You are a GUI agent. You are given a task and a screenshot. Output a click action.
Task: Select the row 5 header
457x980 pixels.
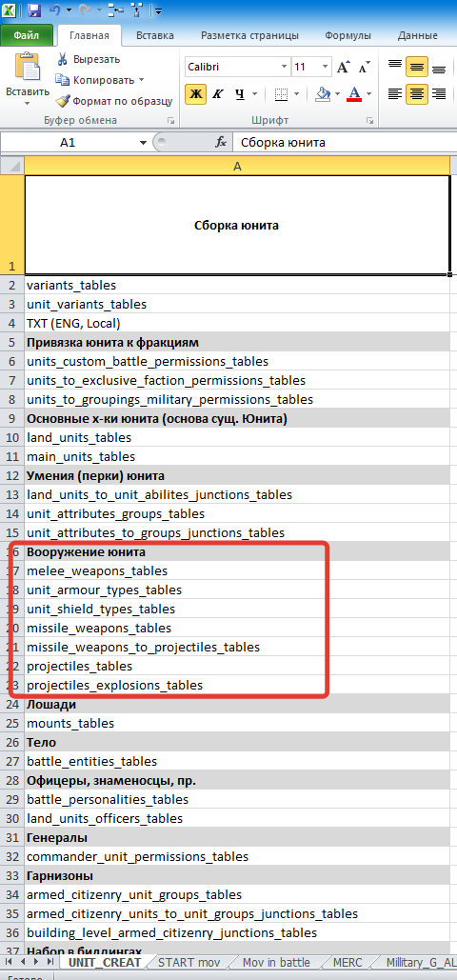pos(11,343)
